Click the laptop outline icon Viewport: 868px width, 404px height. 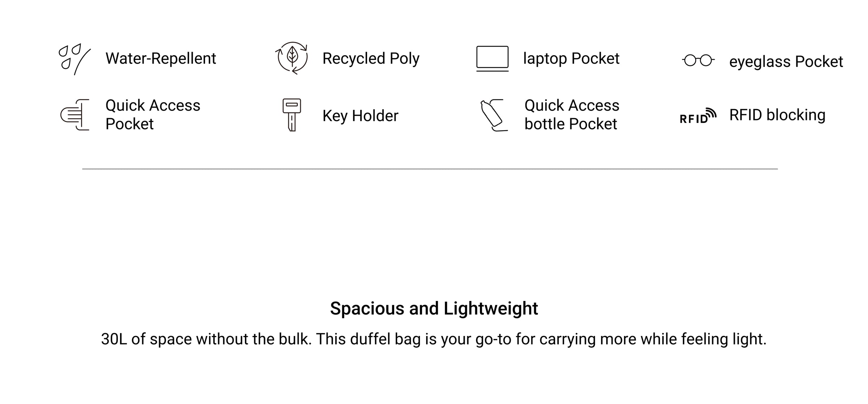tap(492, 59)
